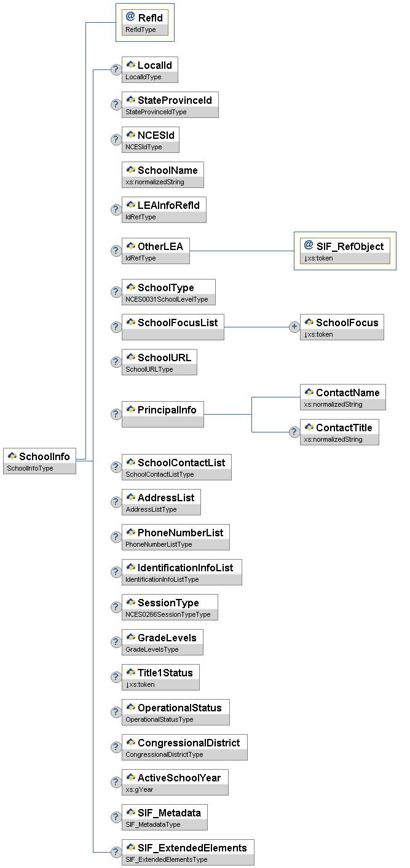Click the question mark beside Title1Status
This screenshot has width=410, height=868.
click(116, 677)
